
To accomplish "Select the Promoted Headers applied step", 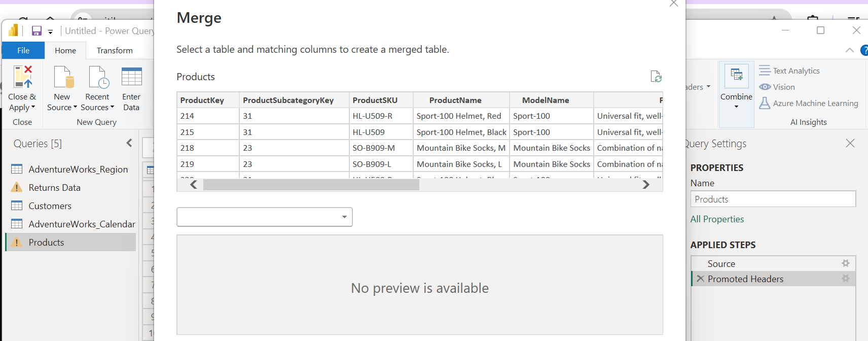I will click(773, 279).
